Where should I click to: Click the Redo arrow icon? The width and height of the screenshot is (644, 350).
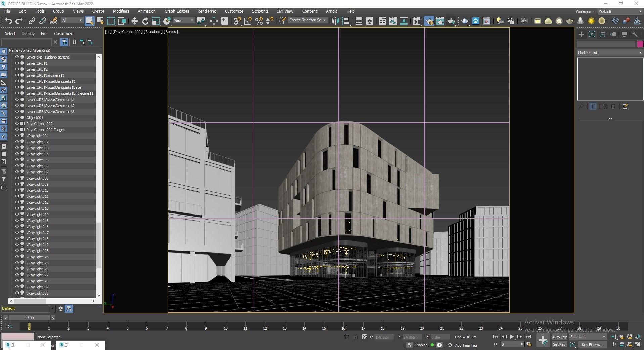click(19, 21)
